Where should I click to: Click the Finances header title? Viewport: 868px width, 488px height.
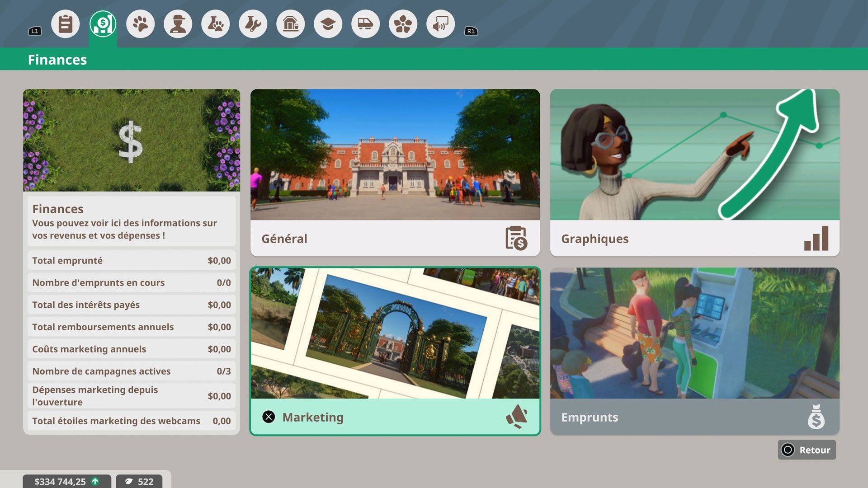pos(57,59)
